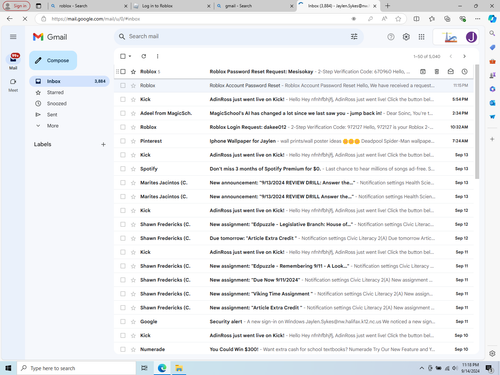Screen dimensions: 500x375
Task: Expand More in the left sidebar
Action: coord(53,126)
